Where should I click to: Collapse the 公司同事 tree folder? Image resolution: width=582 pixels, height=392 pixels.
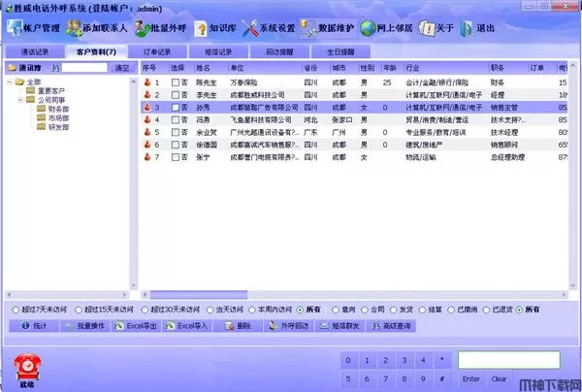coord(19,100)
